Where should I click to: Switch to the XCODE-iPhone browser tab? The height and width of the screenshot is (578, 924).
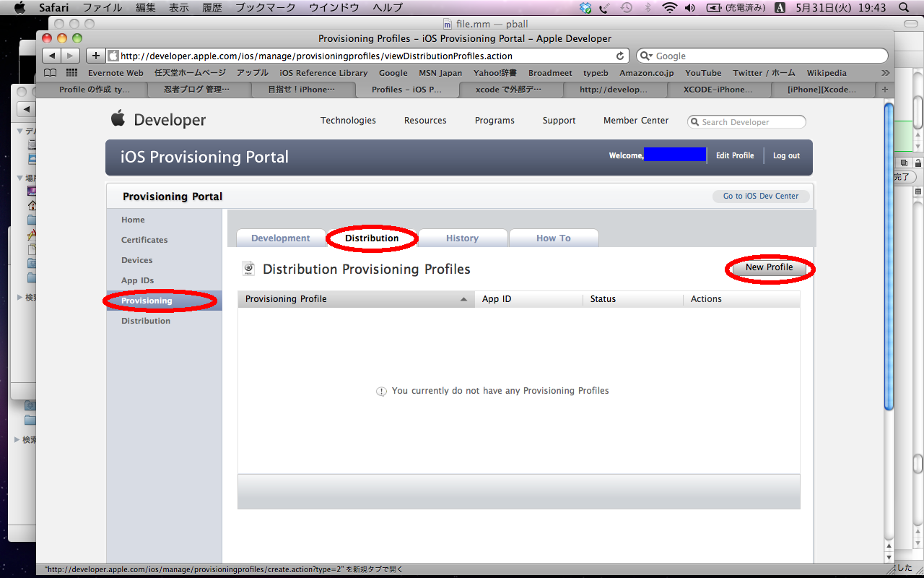pyautogui.click(x=719, y=90)
